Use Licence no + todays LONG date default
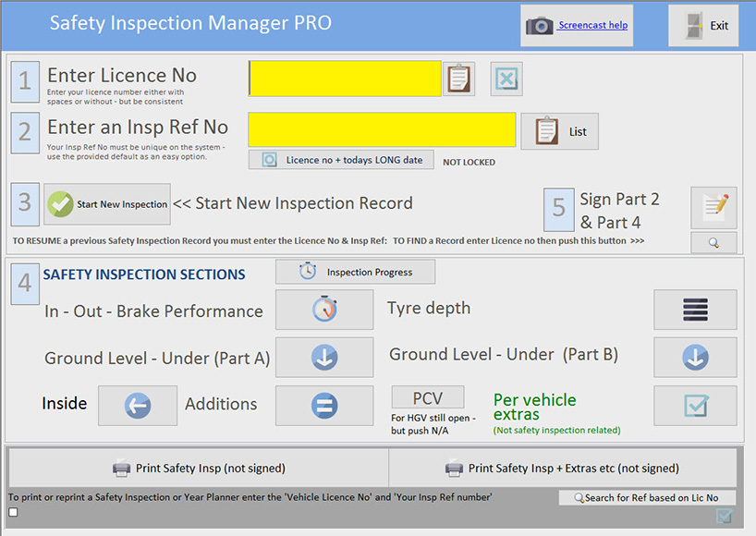 point(341,160)
